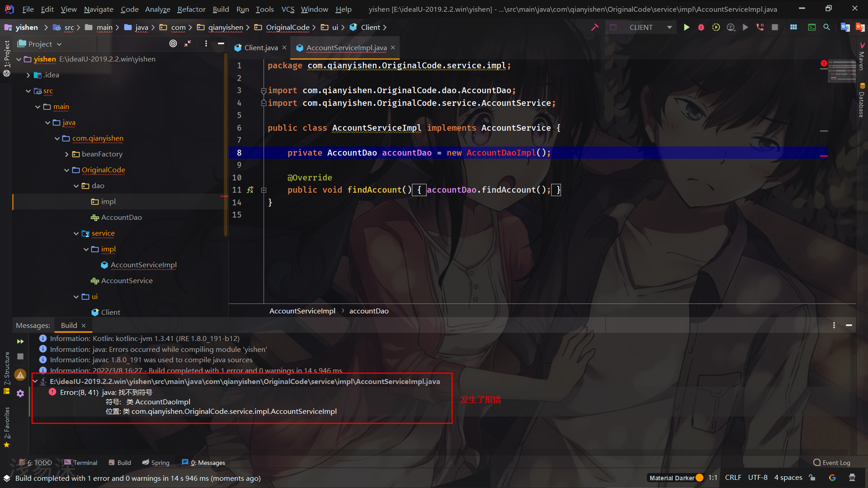Screen dimensions: 868x488
Task: Run with coverage icon in toolbar
Action: click(716, 27)
